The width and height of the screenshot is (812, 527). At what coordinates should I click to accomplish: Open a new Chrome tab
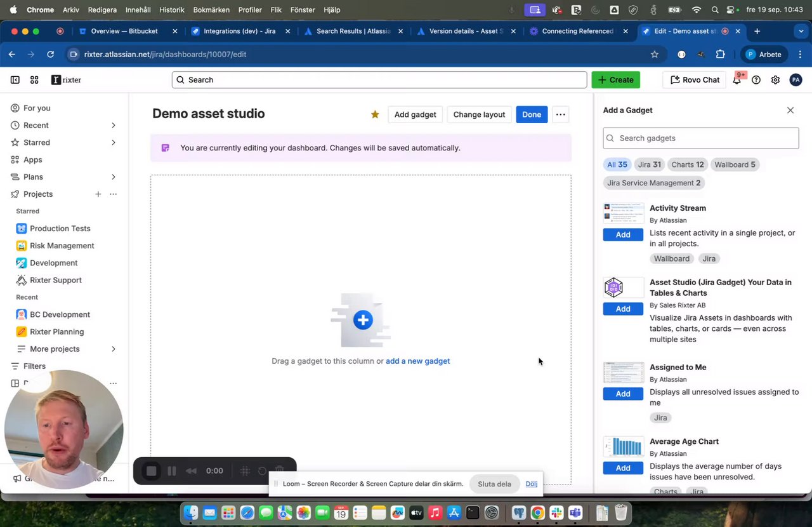pyautogui.click(x=757, y=31)
